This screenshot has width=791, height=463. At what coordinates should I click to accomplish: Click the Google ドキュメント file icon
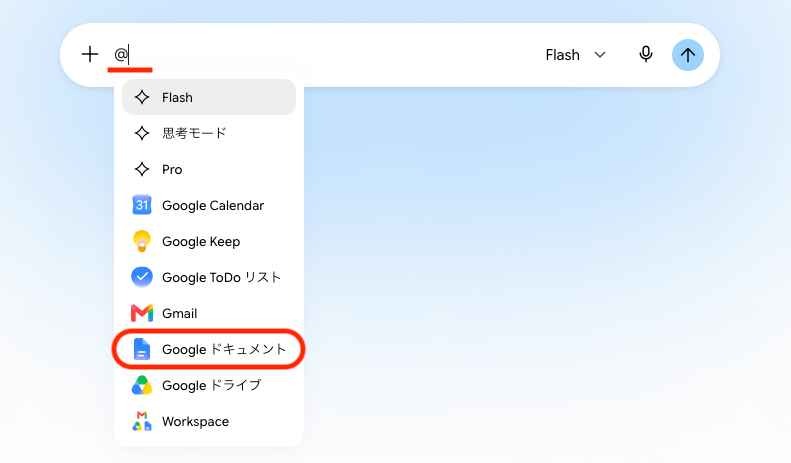click(142, 349)
